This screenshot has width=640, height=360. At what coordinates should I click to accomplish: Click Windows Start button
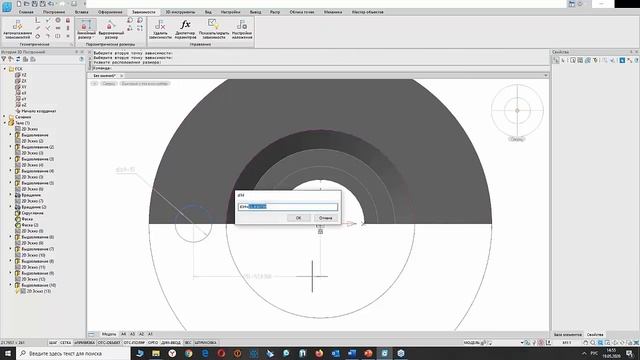click(7, 353)
